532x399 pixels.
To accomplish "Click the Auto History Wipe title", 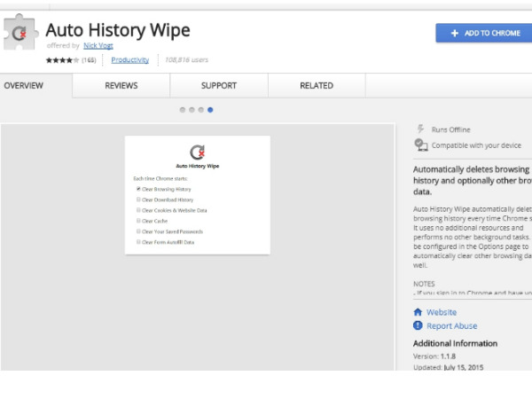I will [118, 30].
